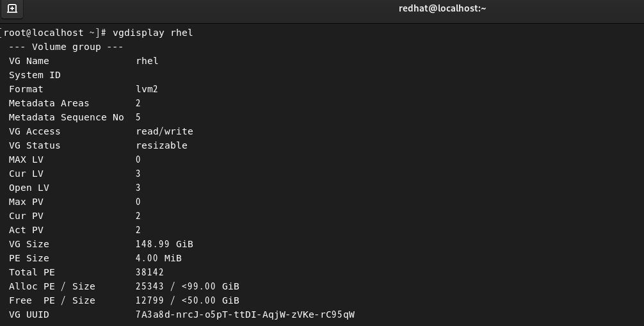
Task: Click the Free PE value 12799
Action: (150, 300)
